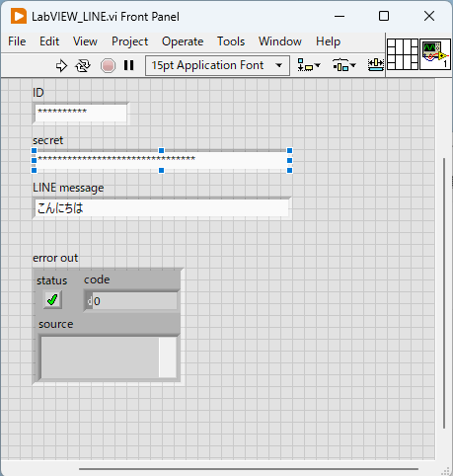
Task: Toggle the error out status indicator
Action: 52,299
